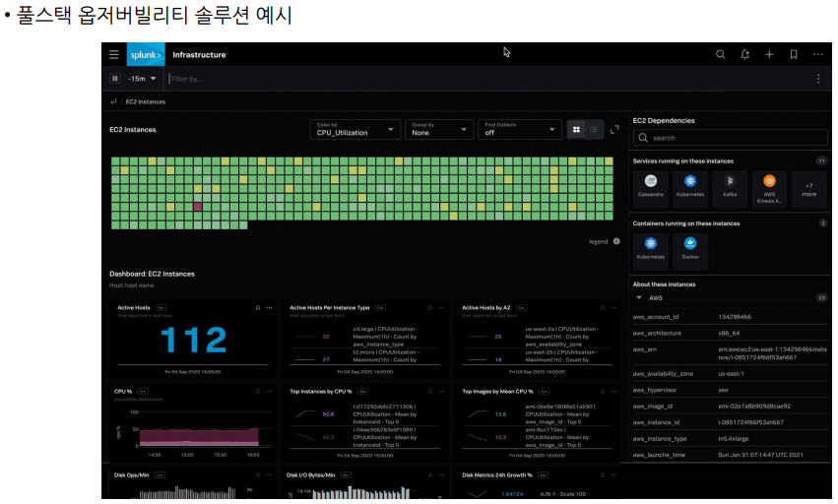Click the aws_image_id value
The width and height of the screenshot is (838, 504).
tap(754, 407)
